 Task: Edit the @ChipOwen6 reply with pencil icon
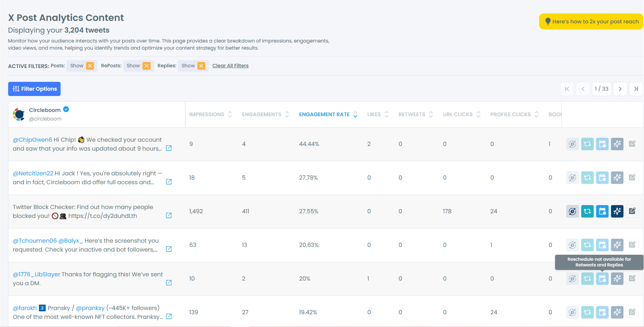[632, 144]
